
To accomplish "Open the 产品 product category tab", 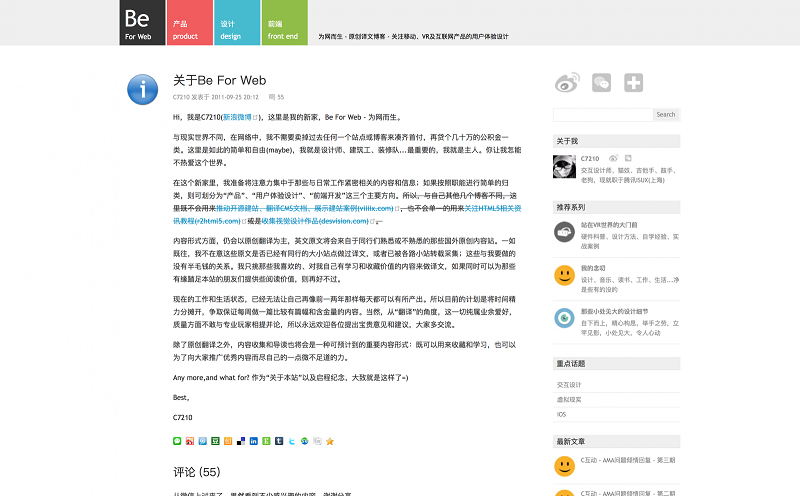I will click(x=190, y=22).
